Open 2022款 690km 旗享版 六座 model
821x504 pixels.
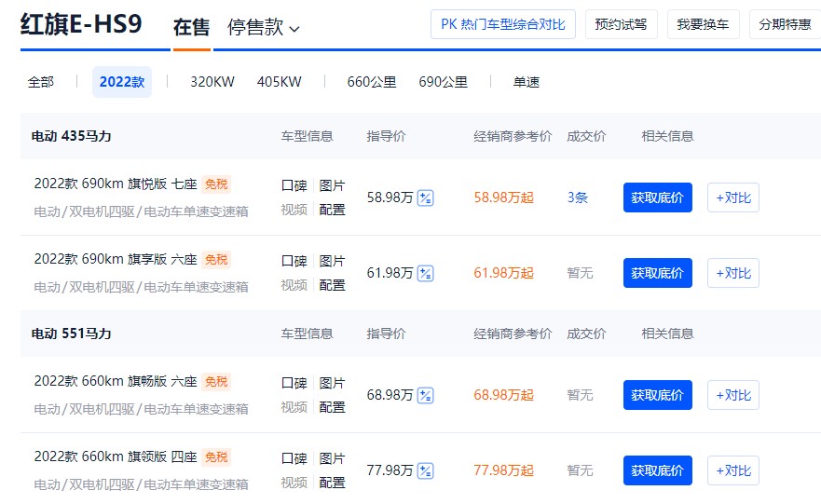[116, 260]
